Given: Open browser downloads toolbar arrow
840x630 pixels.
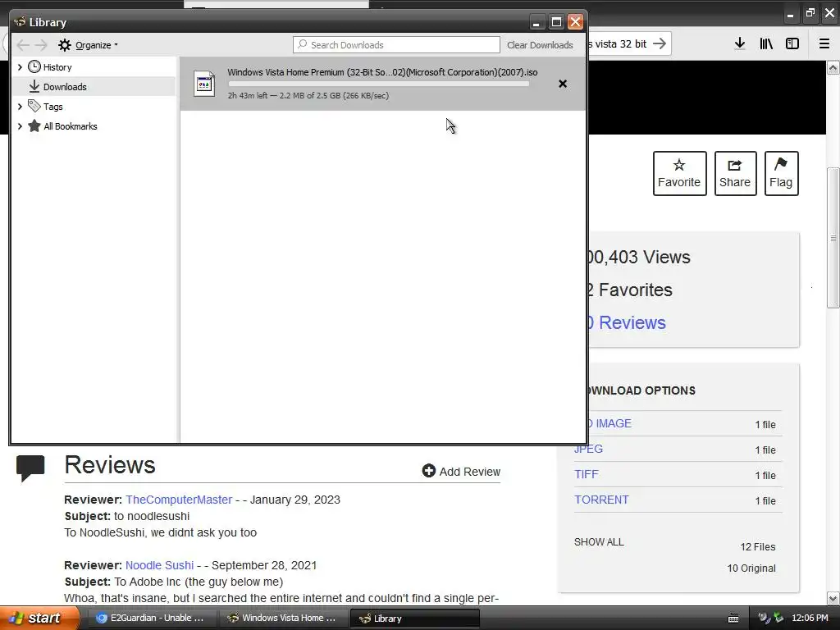Looking at the screenshot, I should [x=740, y=44].
